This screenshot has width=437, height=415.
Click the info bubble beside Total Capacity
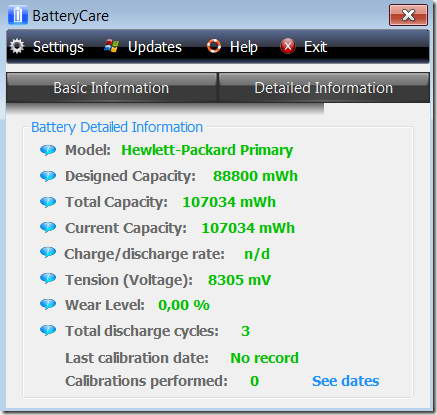point(48,202)
